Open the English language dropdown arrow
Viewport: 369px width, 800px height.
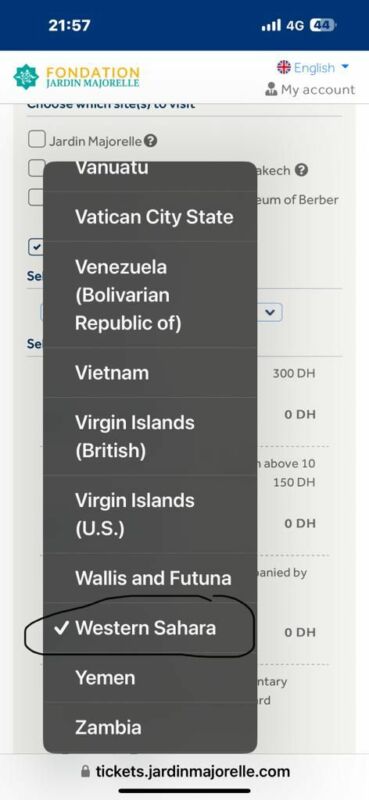click(345, 67)
